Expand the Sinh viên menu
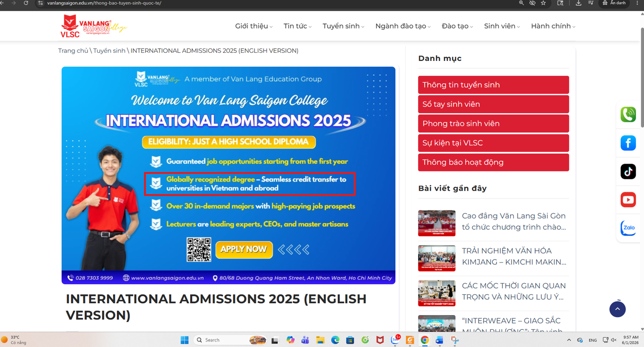Screen dimensions: 644x347 click(502, 26)
